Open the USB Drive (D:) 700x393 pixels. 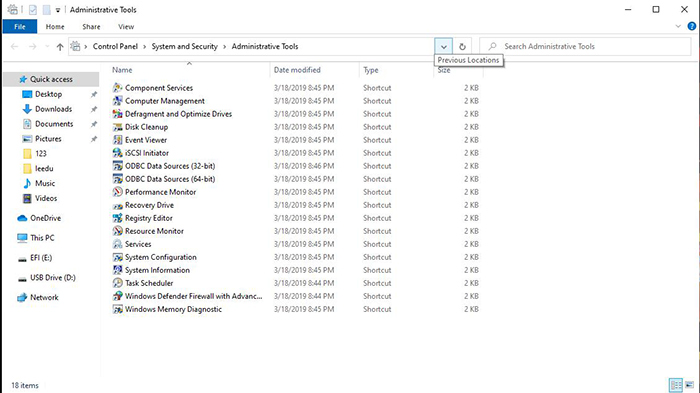point(53,278)
